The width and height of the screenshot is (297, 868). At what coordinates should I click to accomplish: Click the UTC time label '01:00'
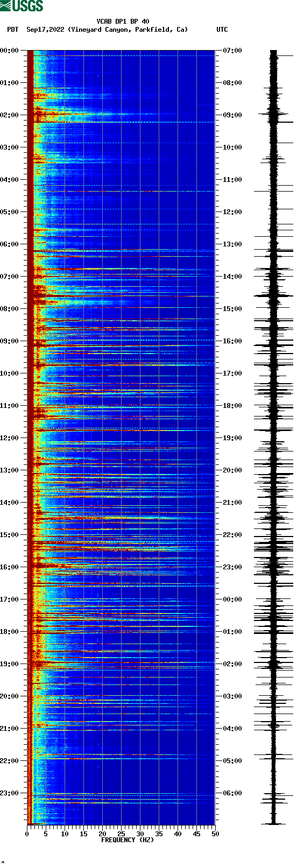point(232,632)
